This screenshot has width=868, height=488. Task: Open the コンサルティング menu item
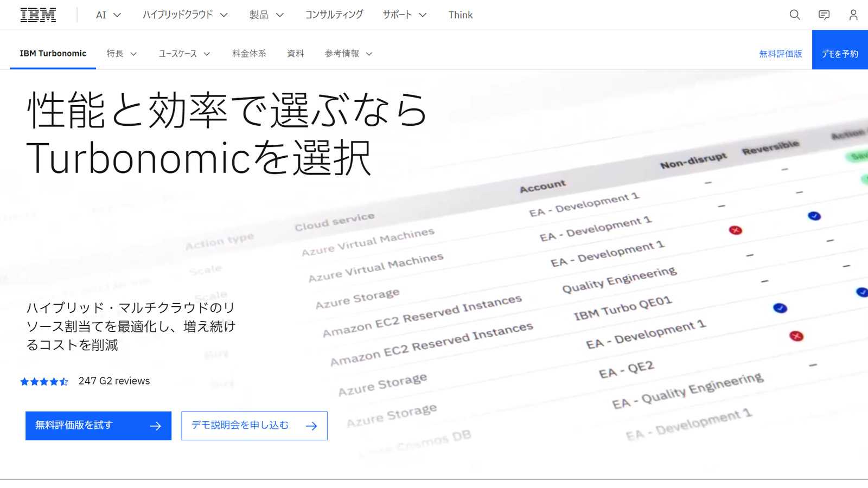[x=334, y=15]
